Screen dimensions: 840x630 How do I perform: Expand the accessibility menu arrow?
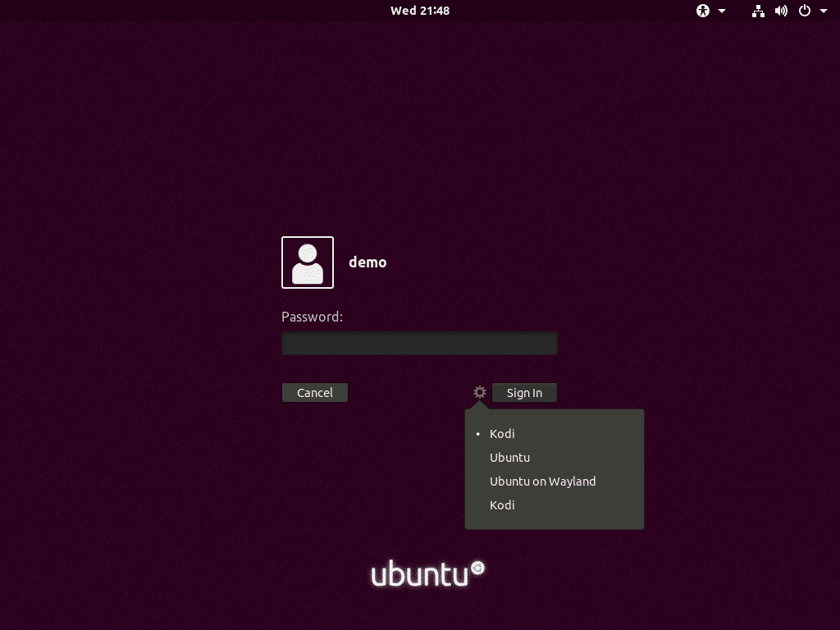(x=722, y=11)
